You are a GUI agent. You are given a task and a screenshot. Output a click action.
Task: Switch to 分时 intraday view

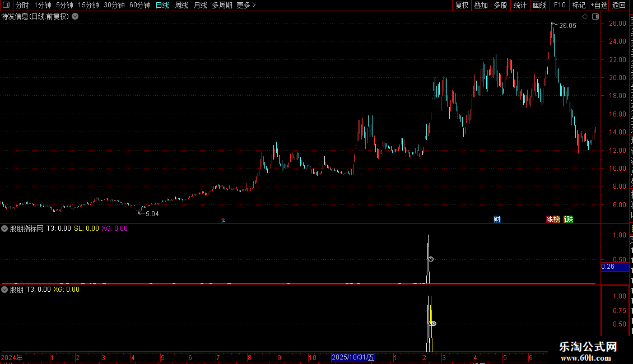[22, 5]
